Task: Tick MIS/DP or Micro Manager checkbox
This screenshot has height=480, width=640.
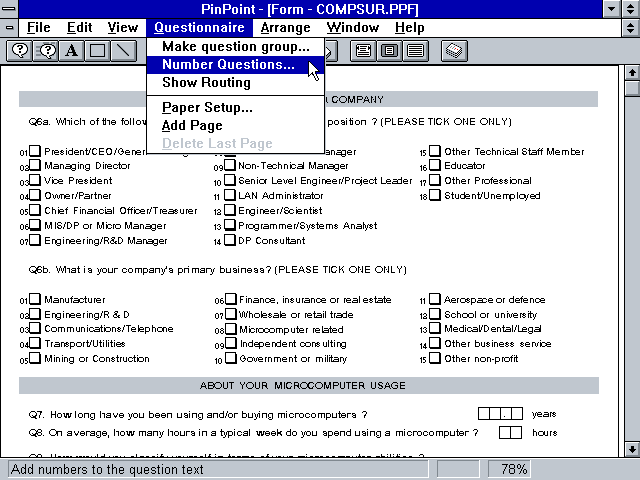Action: [35, 225]
